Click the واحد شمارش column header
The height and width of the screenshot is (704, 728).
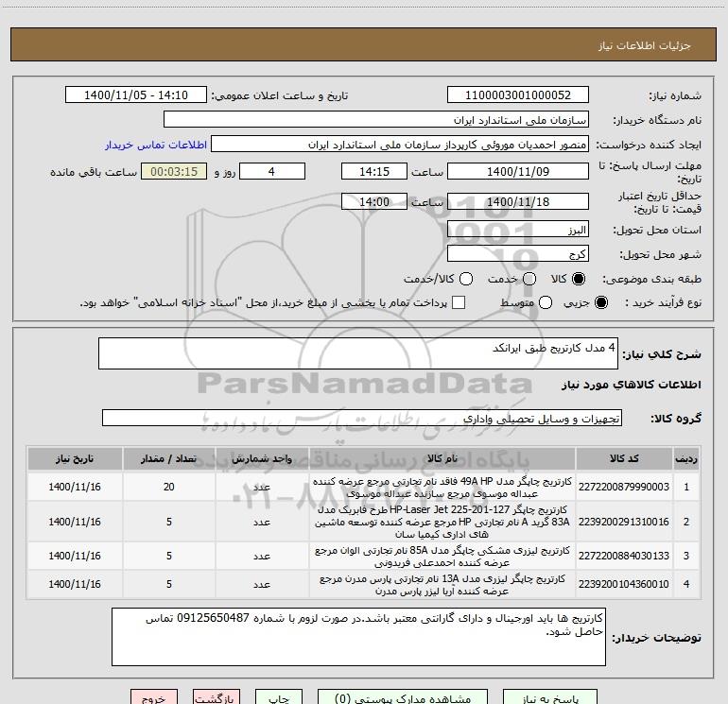click(x=262, y=458)
